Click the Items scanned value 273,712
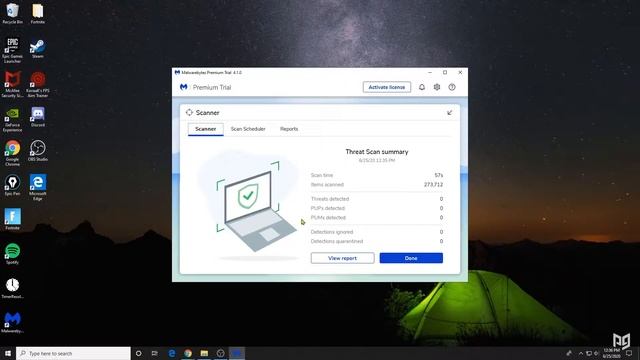640x360 pixels. (433, 184)
